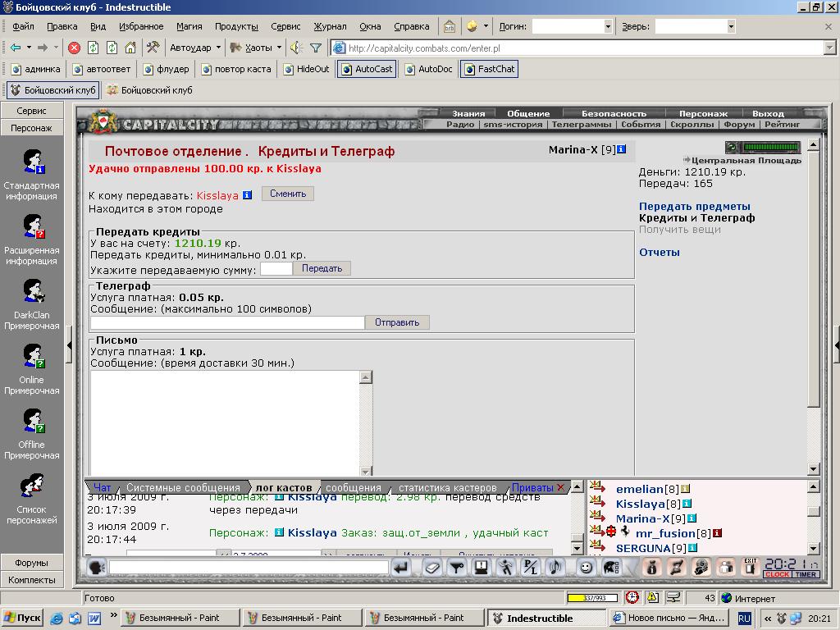Click the yellow 337/993 status bar indicator
The width and height of the screenshot is (840, 630).
coord(592,598)
